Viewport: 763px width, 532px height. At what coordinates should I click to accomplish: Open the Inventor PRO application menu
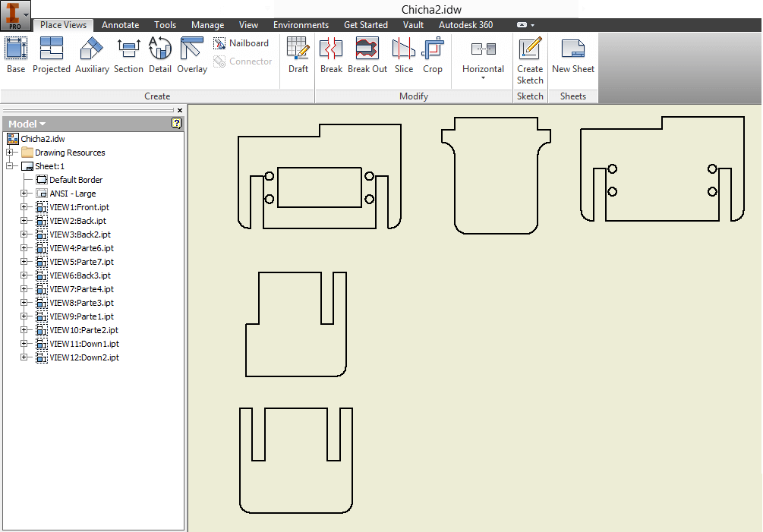15,14
